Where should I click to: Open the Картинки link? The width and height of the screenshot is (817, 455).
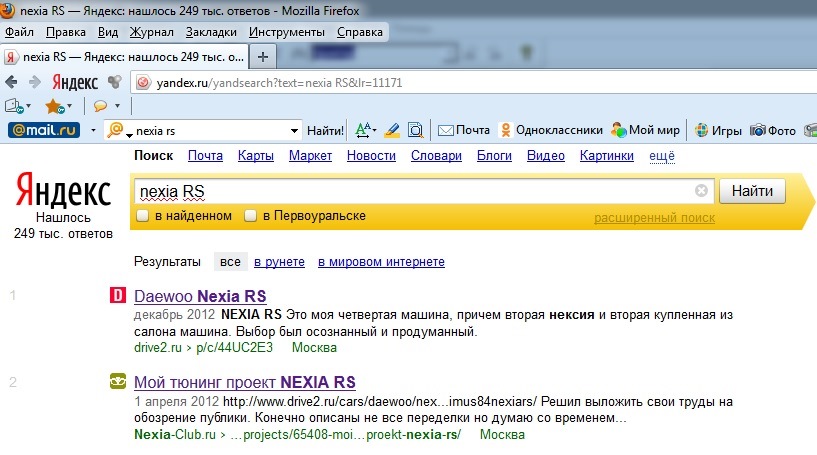tap(606, 156)
